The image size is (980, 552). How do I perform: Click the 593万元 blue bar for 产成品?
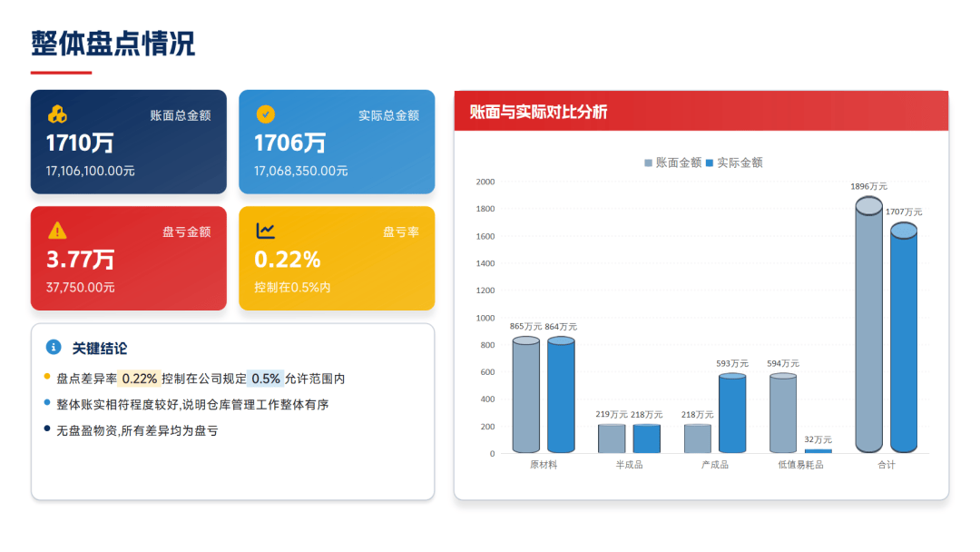coord(731,413)
